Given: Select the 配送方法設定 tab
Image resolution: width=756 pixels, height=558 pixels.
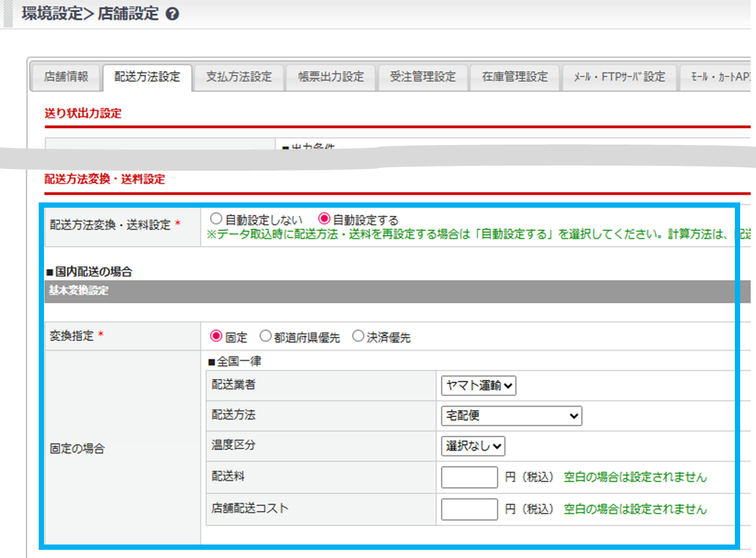Looking at the screenshot, I should [x=147, y=77].
